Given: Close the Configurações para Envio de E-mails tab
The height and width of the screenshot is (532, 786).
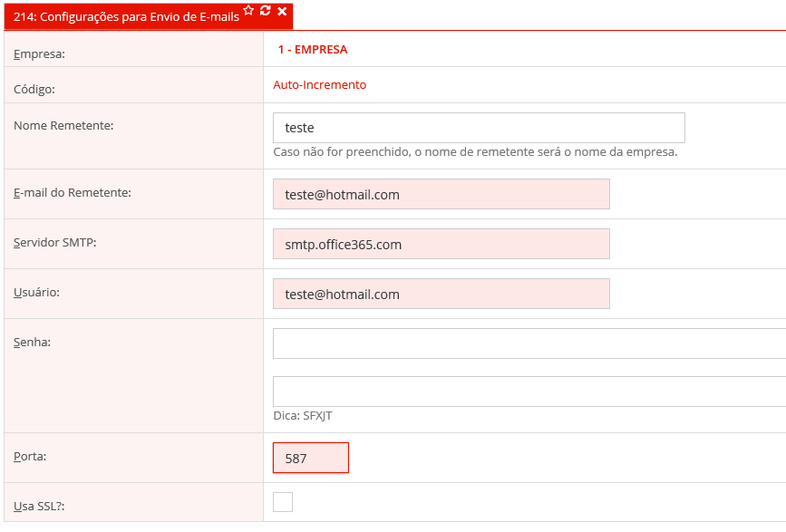Looking at the screenshot, I should [282, 11].
